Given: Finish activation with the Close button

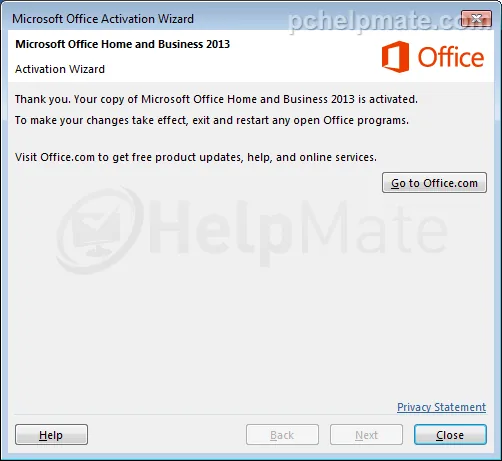Looking at the screenshot, I should pos(450,435).
